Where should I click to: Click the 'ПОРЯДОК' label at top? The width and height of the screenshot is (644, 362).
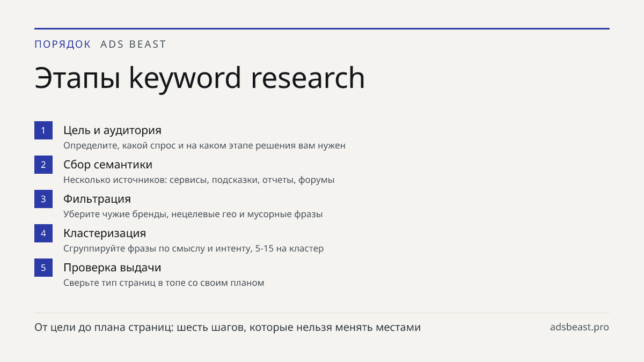click(x=63, y=45)
